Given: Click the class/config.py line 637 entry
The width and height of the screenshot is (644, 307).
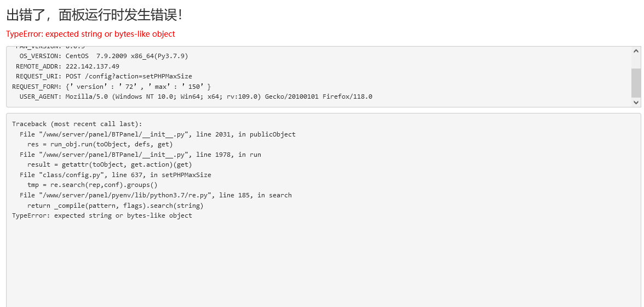Looking at the screenshot, I should [115, 175].
